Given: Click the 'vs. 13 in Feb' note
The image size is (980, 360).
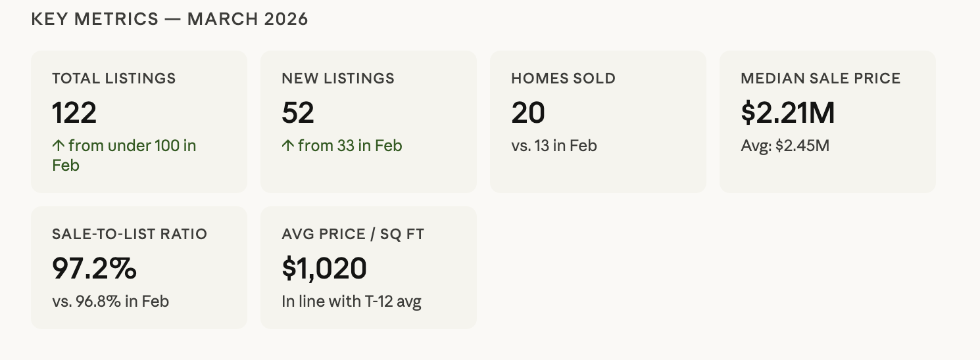Looking at the screenshot, I should [x=554, y=145].
